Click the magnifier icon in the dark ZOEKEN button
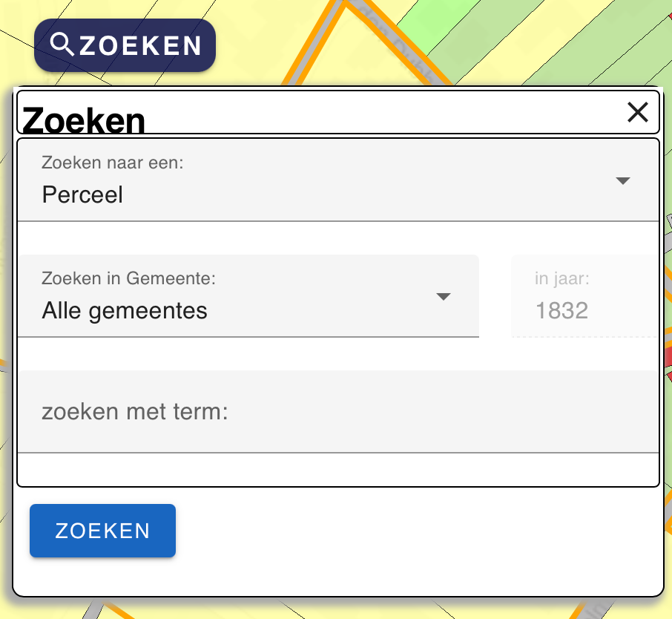This screenshot has width=672, height=619. coord(62,45)
